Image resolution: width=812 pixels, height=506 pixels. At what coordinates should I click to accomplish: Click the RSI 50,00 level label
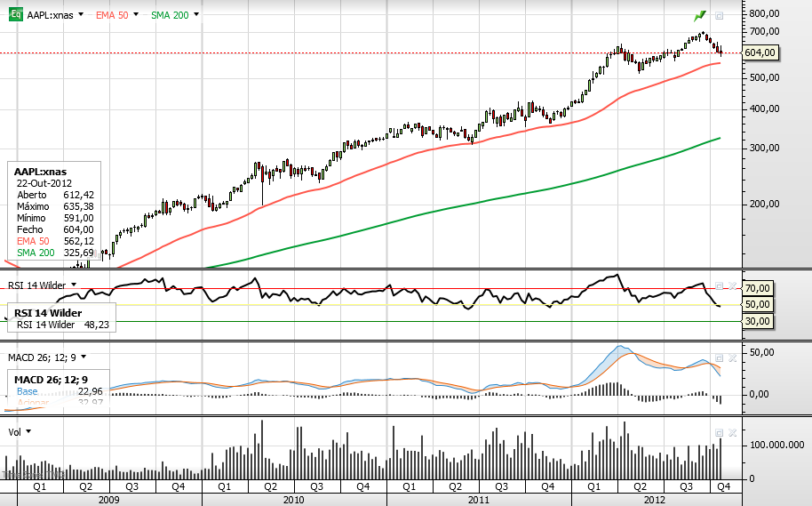757,304
